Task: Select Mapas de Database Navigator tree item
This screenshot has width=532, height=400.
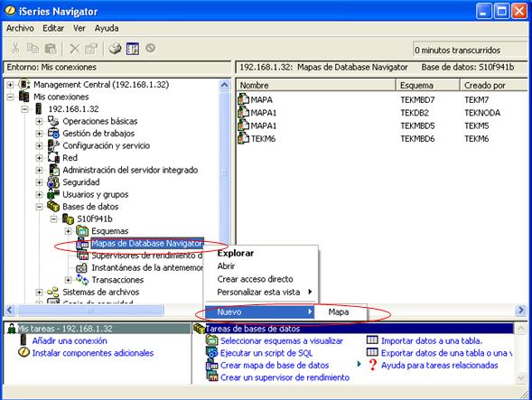Action: coord(147,243)
